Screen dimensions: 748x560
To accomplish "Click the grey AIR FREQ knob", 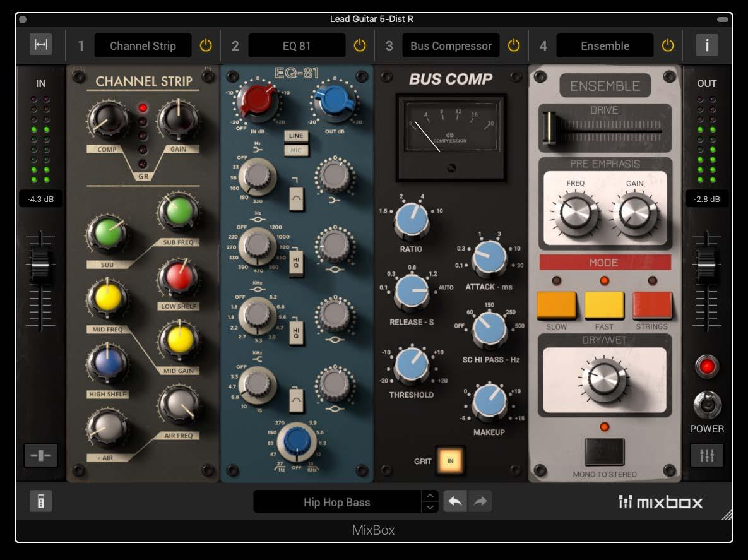I will pyautogui.click(x=179, y=405).
